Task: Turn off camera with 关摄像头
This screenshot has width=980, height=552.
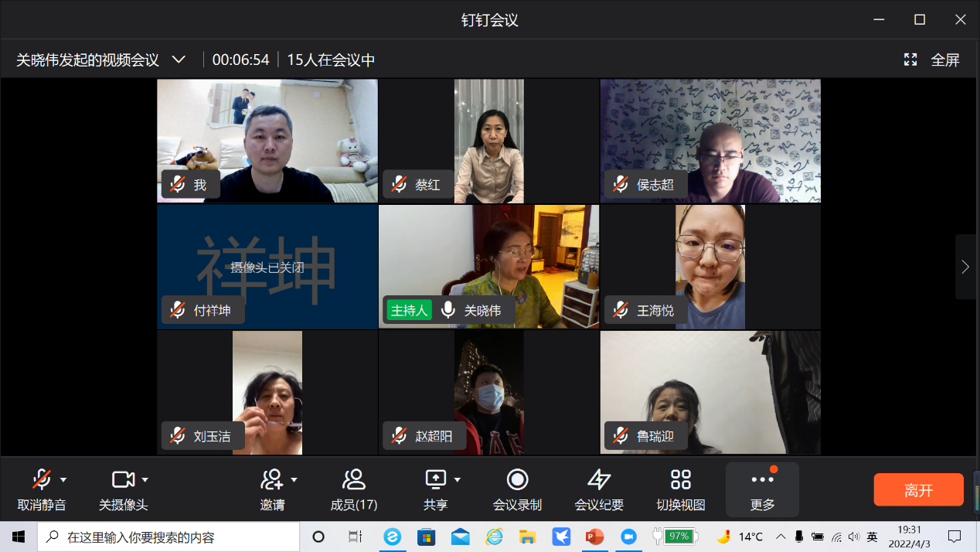Action: tap(123, 490)
